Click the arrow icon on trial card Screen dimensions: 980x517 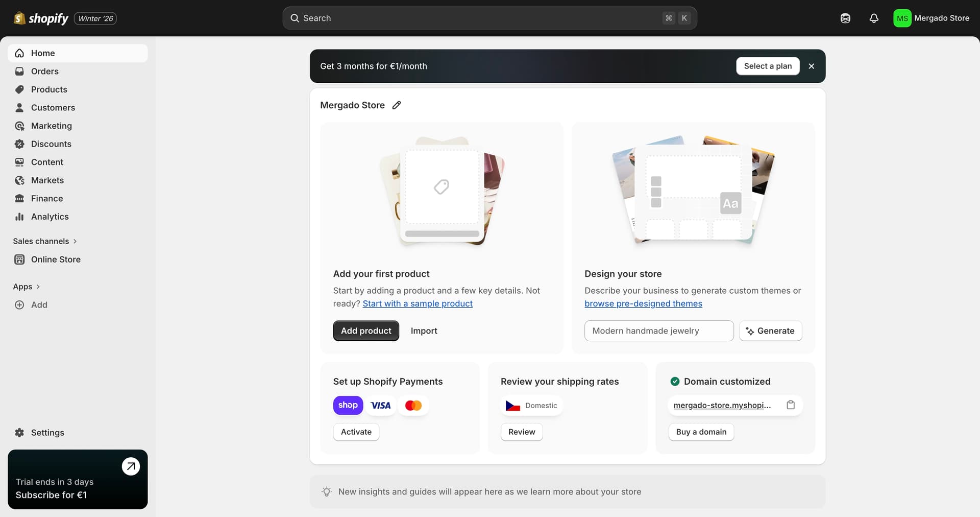click(131, 466)
